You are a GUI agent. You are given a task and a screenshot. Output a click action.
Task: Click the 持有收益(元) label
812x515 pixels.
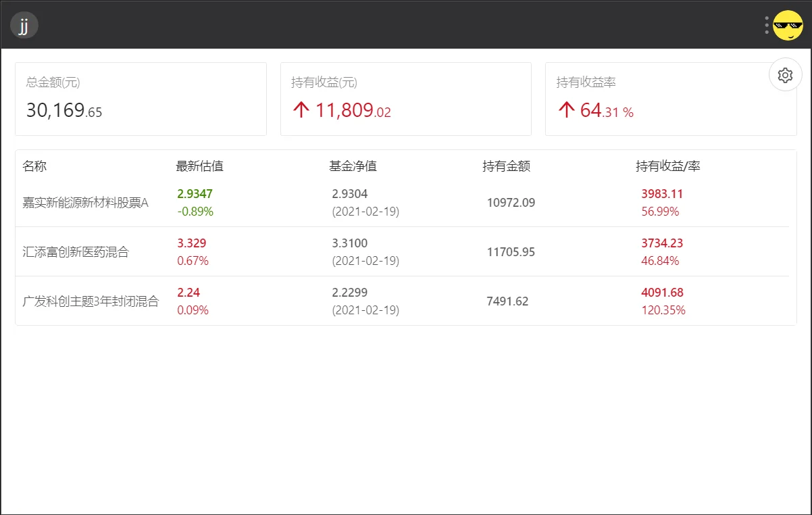coord(324,82)
